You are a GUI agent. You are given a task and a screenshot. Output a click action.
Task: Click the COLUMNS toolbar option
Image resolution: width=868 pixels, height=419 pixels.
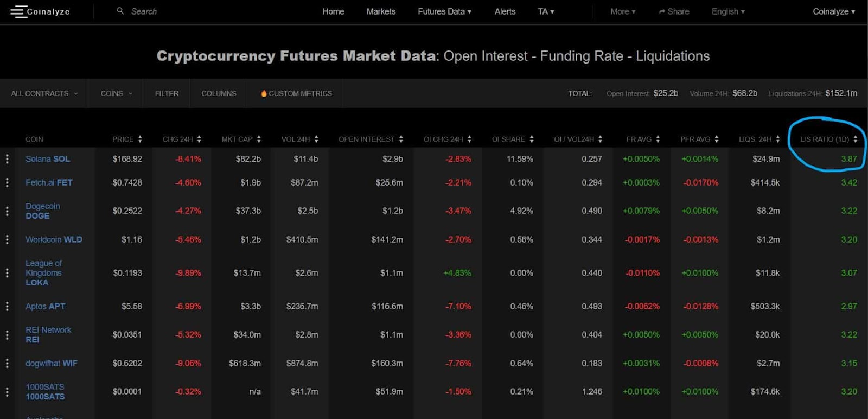pyautogui.click(x=219, y=93)
